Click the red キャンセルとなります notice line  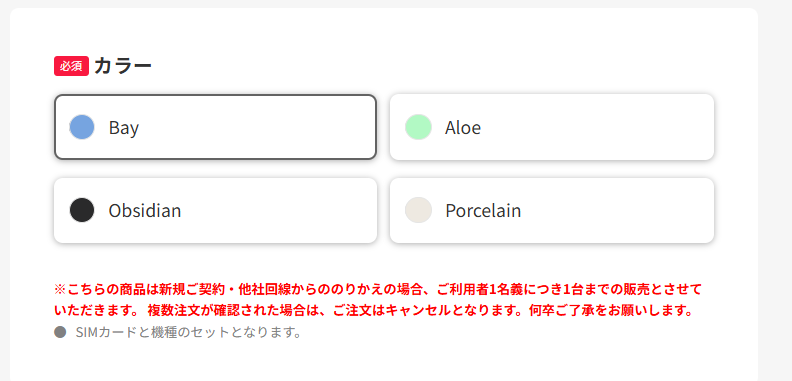373,310
